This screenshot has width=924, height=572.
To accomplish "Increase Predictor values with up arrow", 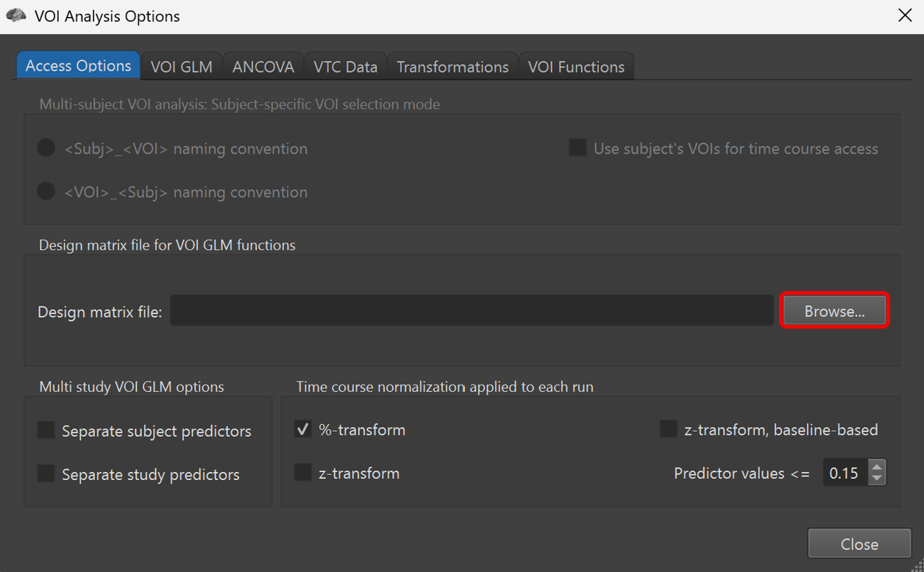I will click(876, 466).
